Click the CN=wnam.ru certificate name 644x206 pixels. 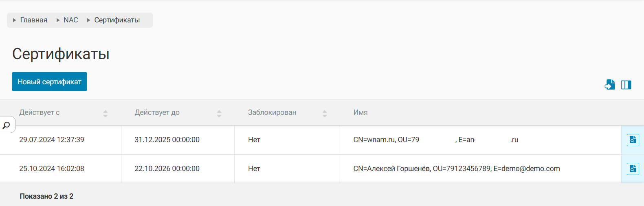point(386,140)
